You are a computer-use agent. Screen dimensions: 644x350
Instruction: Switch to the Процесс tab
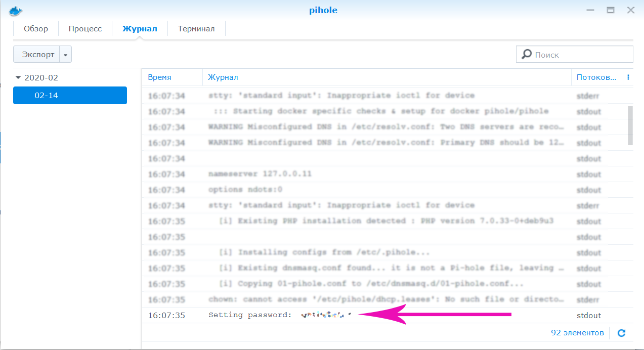click(x=85, y=29)
